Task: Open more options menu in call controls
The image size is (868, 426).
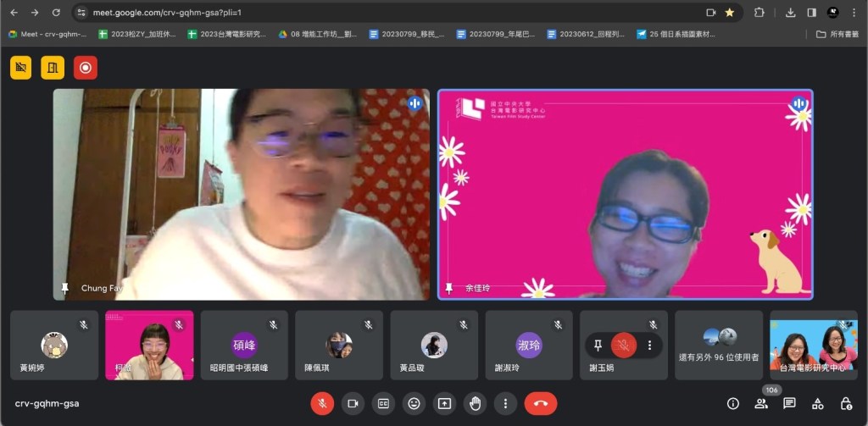Action: click(x=505, y=404)
